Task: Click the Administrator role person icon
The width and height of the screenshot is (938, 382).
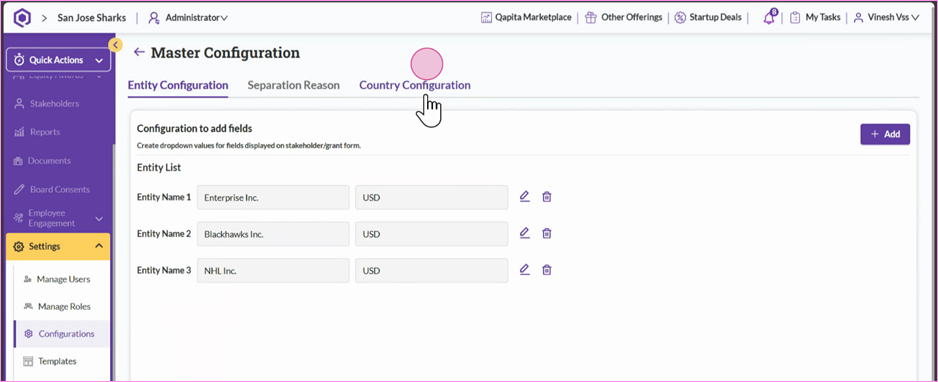Action: 154,18
